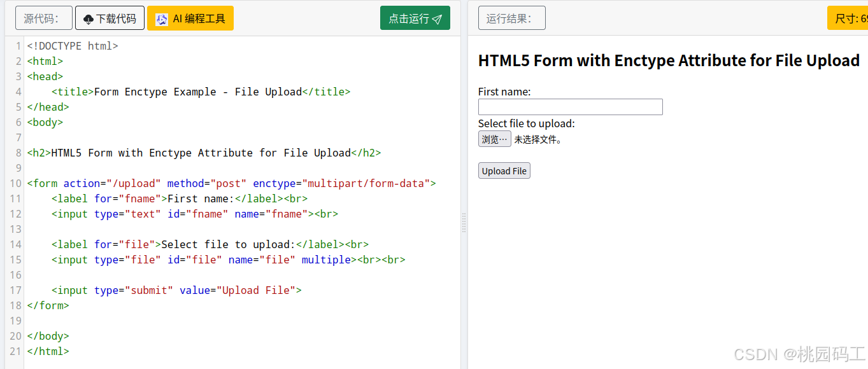This screenshot has width=868, height=369.
Task: Click the AI tool logo icon
Action: tap(162, 19)
